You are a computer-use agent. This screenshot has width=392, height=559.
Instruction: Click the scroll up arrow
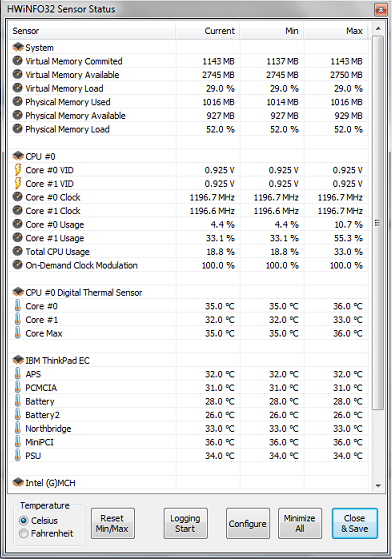click(x=378, y=28)
